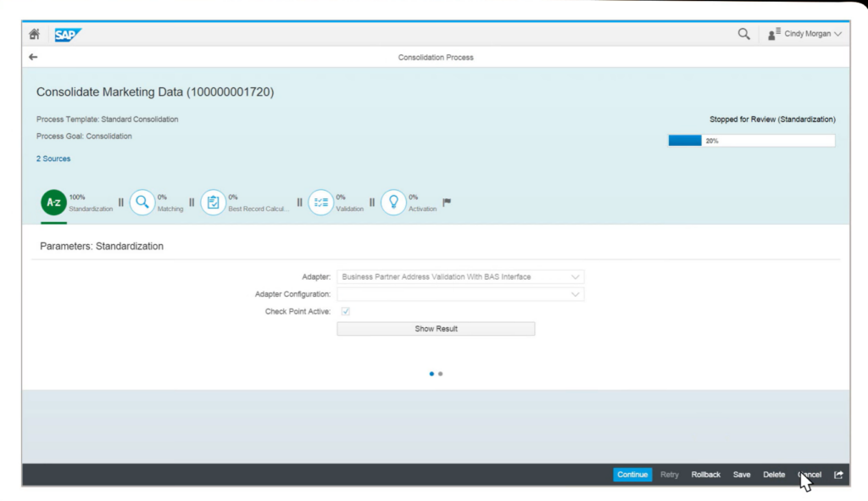
Task: Open the 2 Sources link
Action: pos(53,159)
